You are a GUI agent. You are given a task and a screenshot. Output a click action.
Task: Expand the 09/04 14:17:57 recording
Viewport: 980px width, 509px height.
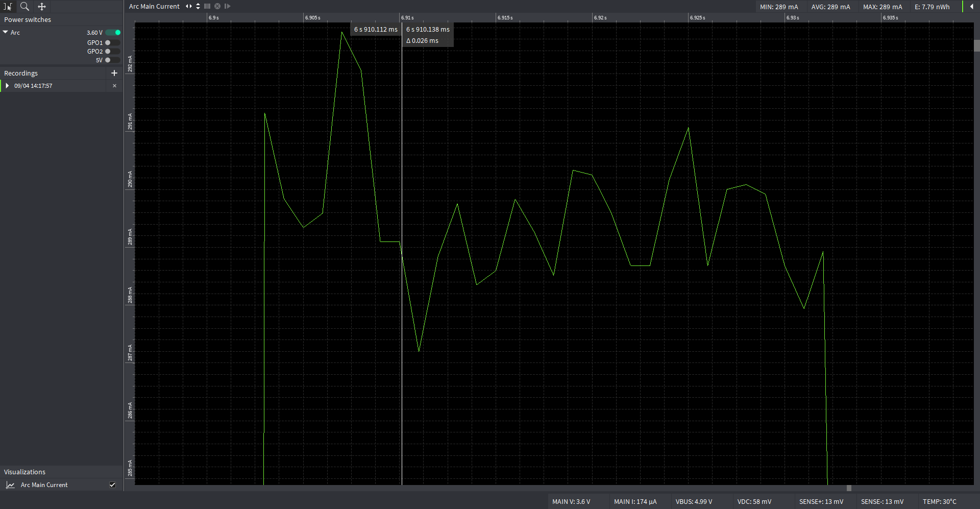7,86
